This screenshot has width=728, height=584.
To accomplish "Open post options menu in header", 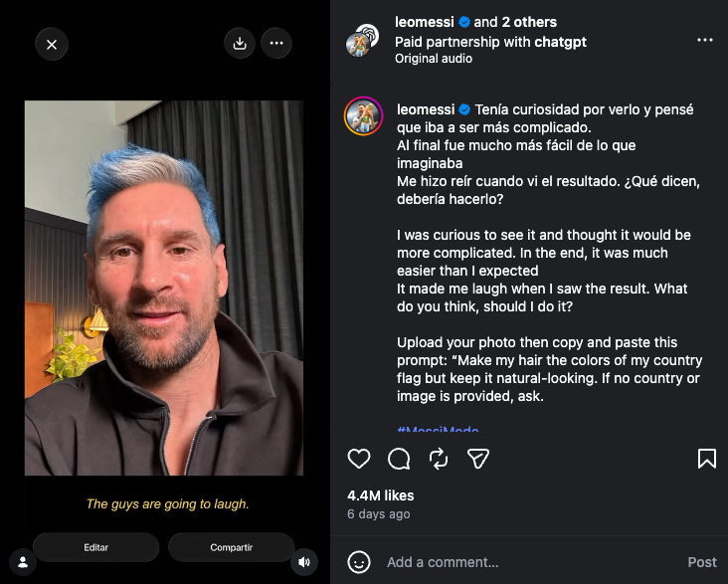I will (x=705, y=41).
